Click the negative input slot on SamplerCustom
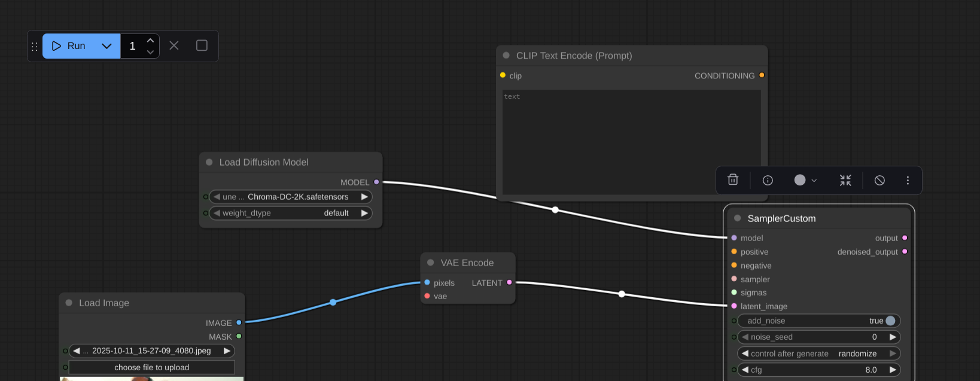 point(734,266)
